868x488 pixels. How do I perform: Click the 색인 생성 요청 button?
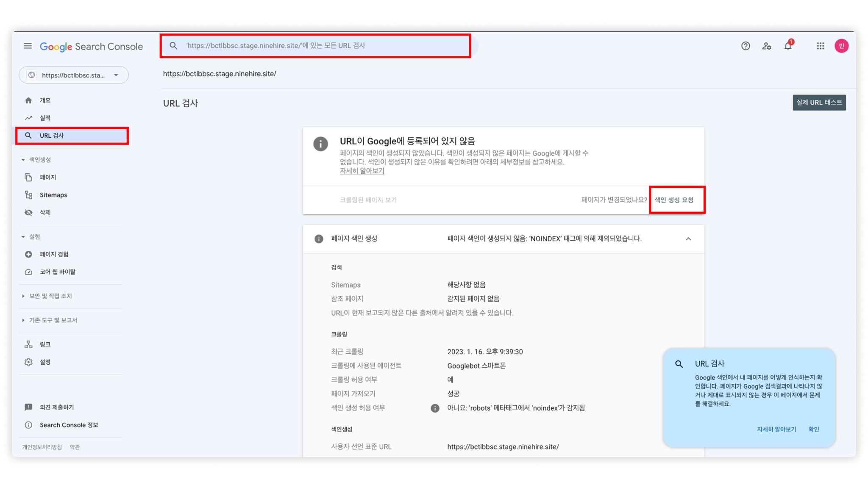(674, 200)
